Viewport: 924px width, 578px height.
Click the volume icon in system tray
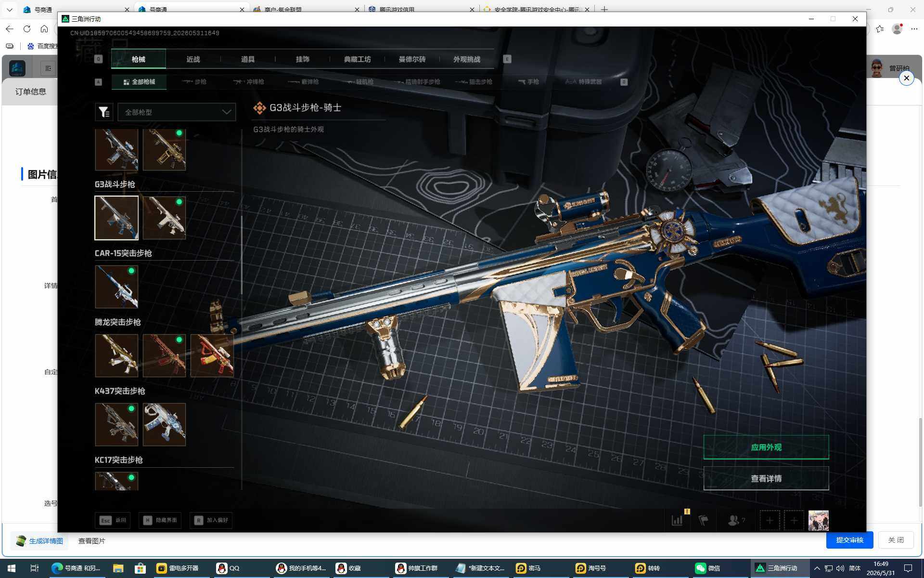coord(840,568)
